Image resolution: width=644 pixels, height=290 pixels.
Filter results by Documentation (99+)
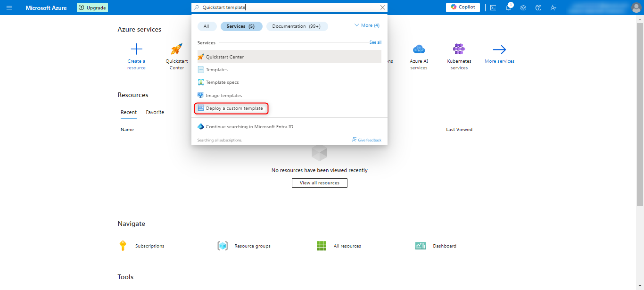coord(297,26)
